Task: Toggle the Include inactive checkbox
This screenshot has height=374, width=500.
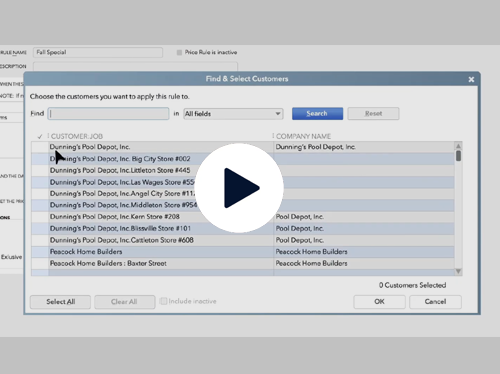Action: 163,301
